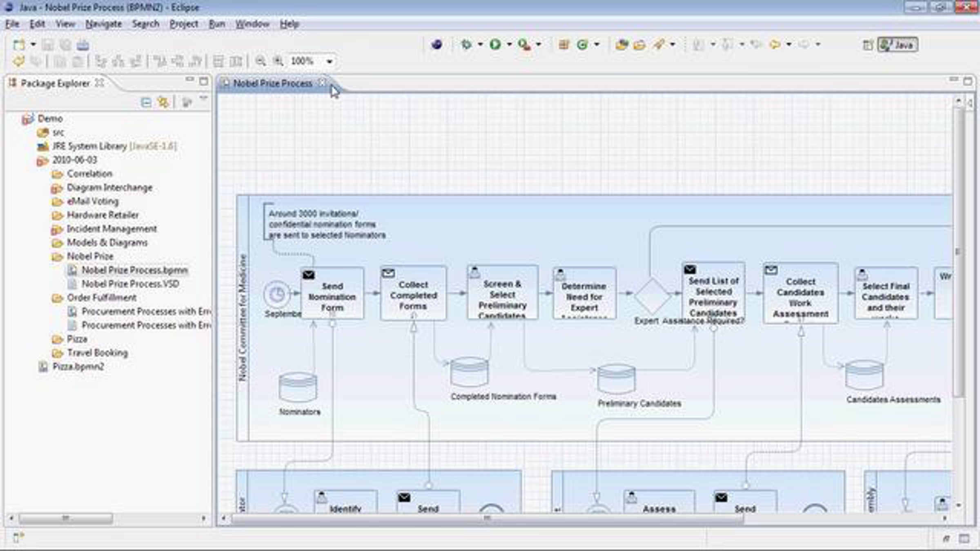The height and width of the screenshot is (551, 980).
Task: Click the Open Perspective icon
Action: point(868,44)
